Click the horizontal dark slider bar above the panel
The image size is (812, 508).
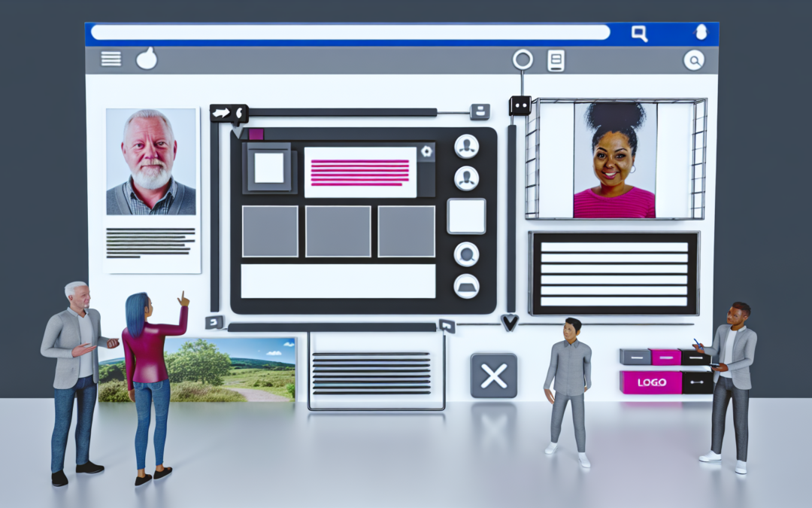(343, 112)
